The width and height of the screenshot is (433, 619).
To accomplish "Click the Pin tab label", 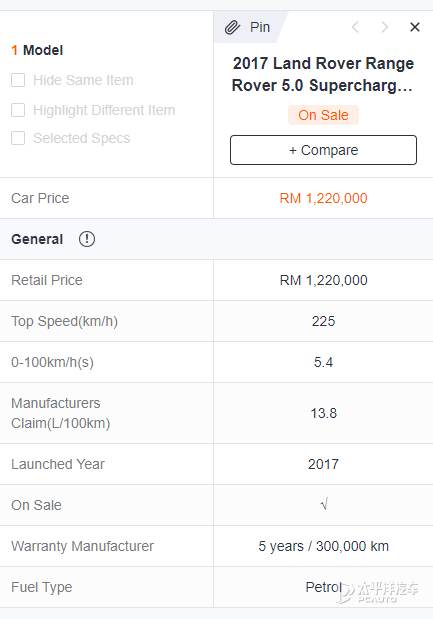I will pyautogui.click(x=260, y=27).
